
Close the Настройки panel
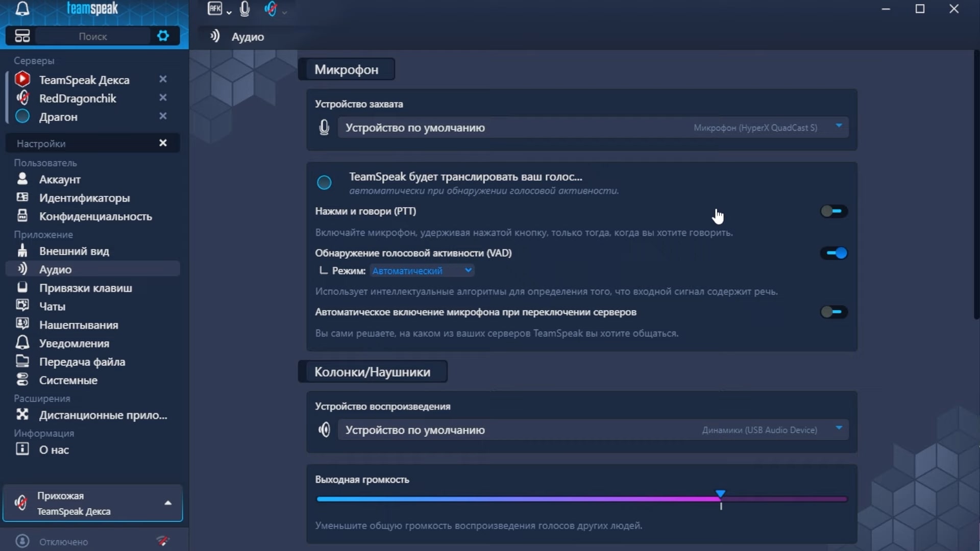(x=163, y=143)
